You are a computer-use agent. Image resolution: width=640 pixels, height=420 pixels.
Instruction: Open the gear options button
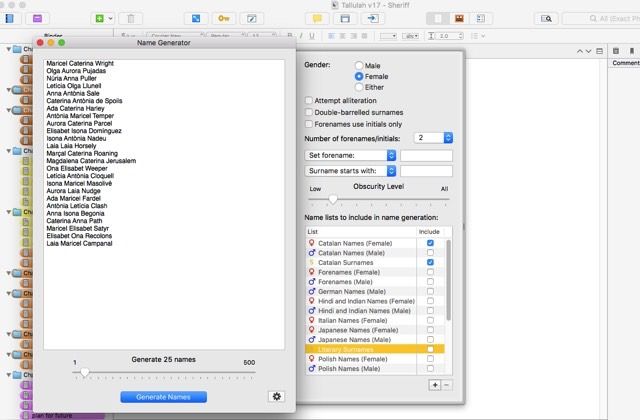[x=276, y=396]
